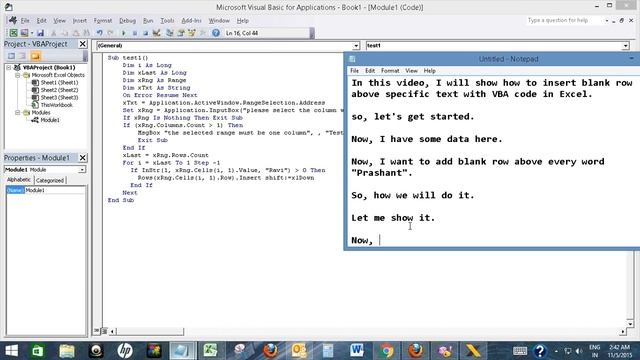Viewport: 640px width, 360px height.
Task: Collapse the Microsoft Excel Objects folder
Action: 18,75
